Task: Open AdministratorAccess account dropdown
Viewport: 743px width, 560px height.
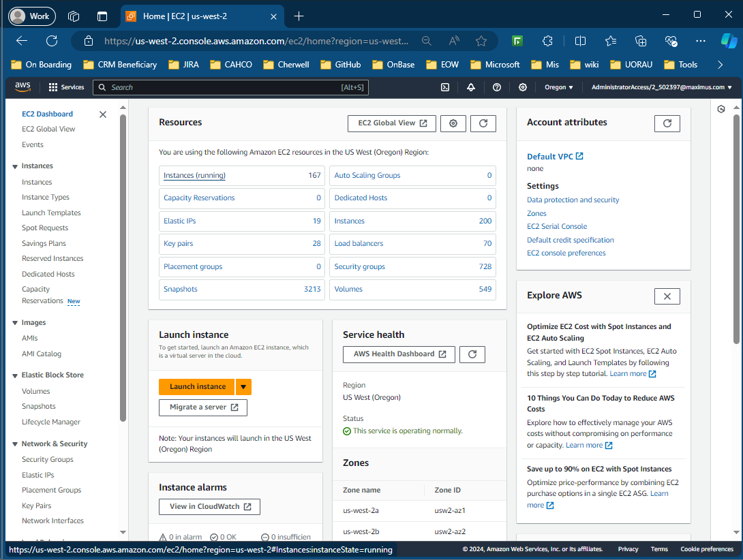Action: 661,87
